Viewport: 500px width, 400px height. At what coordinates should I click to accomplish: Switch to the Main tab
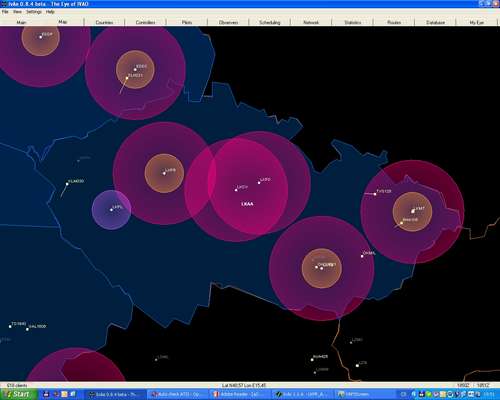21,22
